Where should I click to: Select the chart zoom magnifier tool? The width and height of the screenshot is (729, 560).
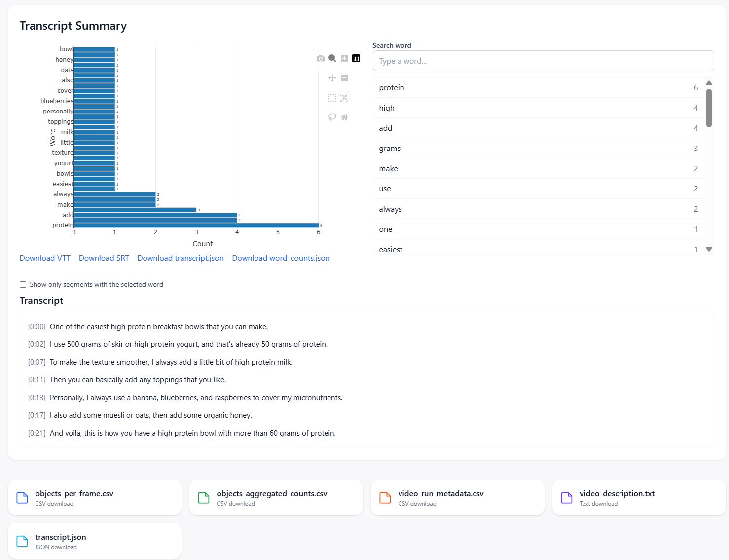coord(332,58)
